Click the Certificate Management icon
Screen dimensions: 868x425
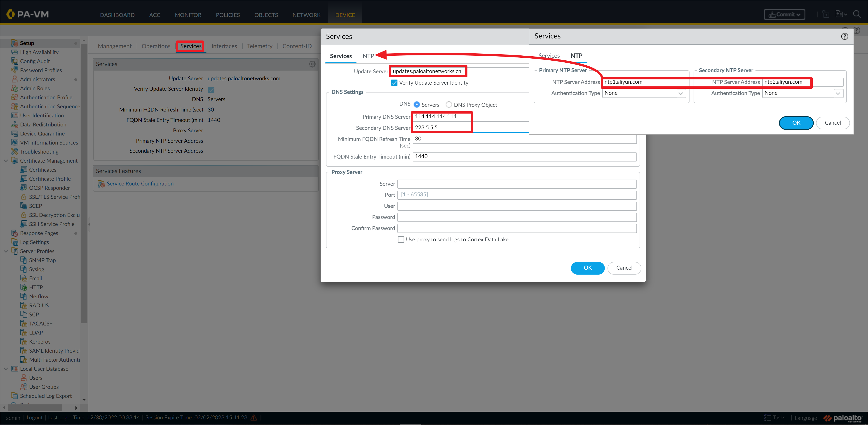pos(15,160)
